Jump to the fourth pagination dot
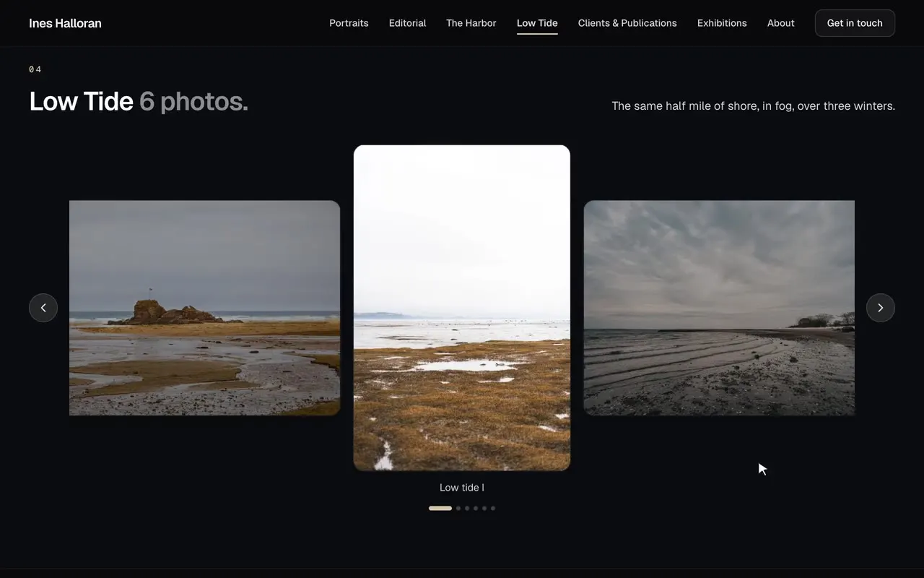The height and width of the screenshot is (578, 924). tap(476, 508)
